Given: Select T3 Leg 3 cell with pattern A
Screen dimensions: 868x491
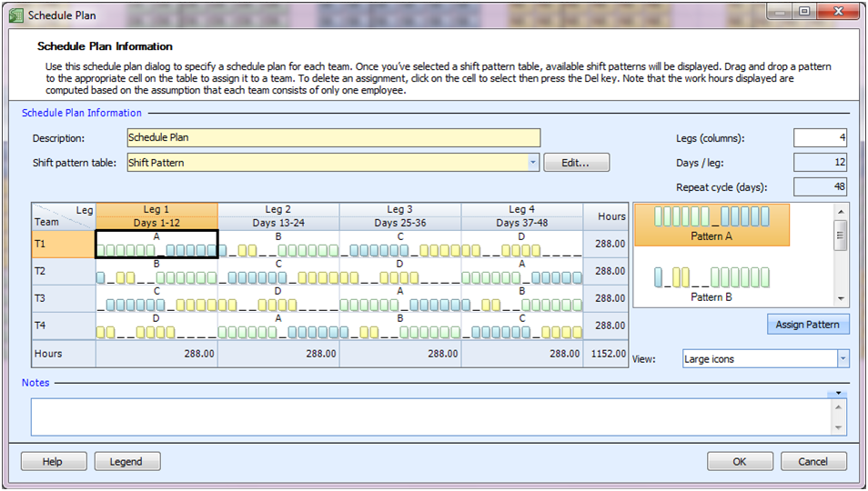Looking at the screenshot, I should click(x=400, y=298).
